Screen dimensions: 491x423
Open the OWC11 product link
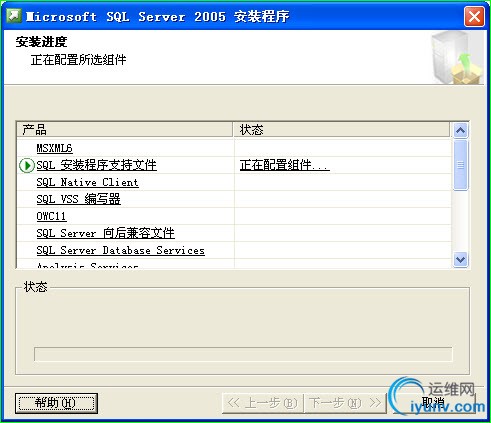[51, 216]
